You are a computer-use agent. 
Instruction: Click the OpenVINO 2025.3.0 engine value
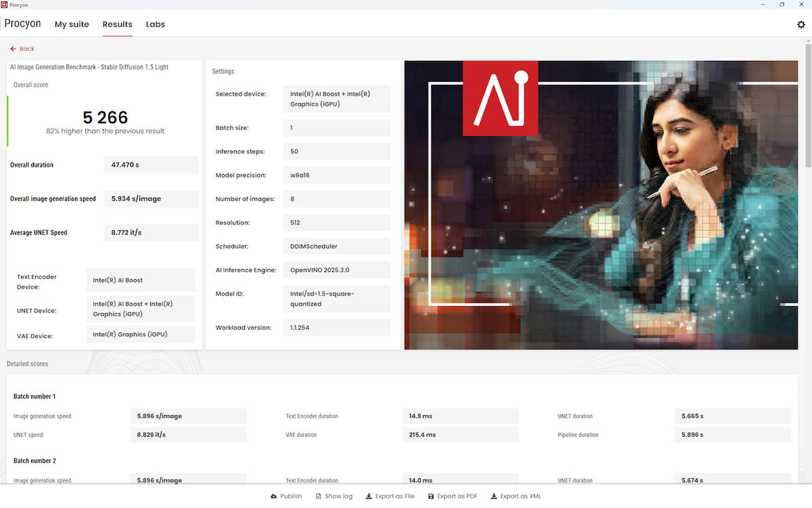(x=337, y=270)
